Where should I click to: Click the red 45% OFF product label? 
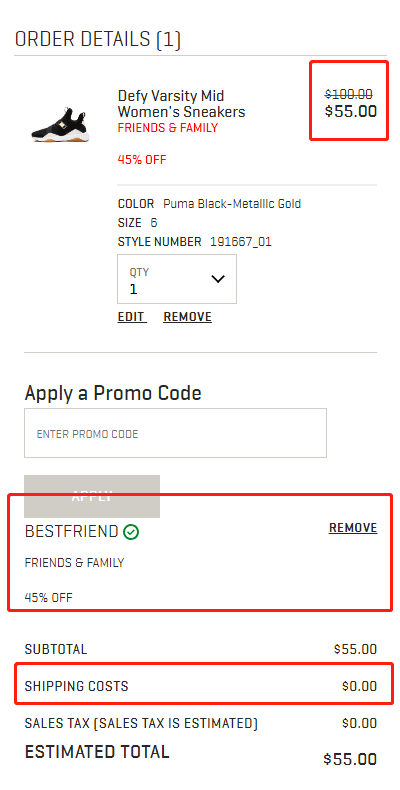coord(142,160)
